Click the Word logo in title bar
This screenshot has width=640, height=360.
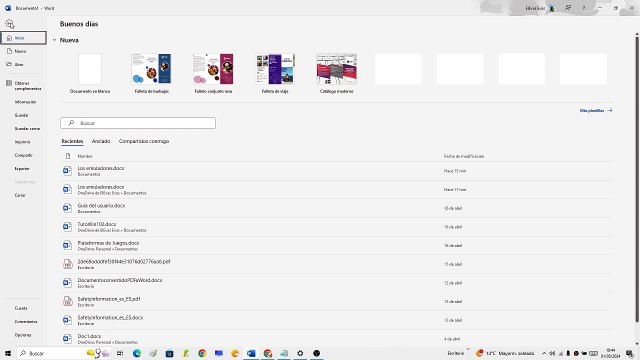coord(8,8)
